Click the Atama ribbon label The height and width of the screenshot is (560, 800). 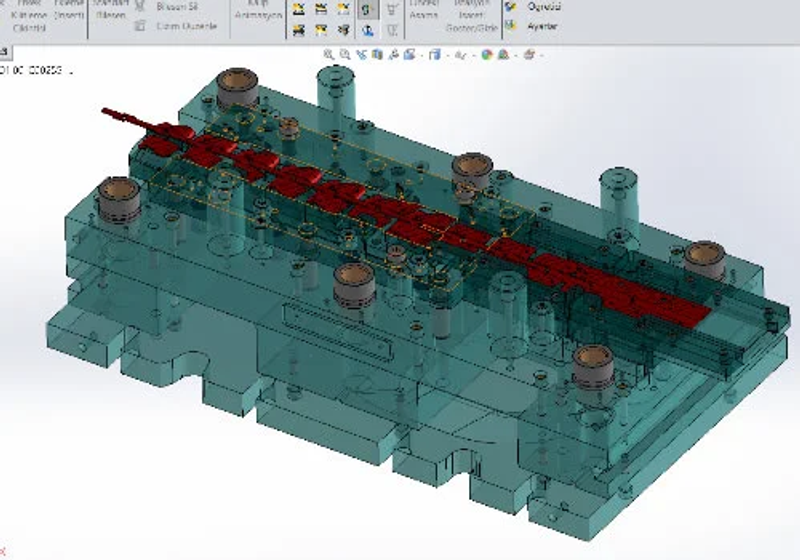coord(423,15)
